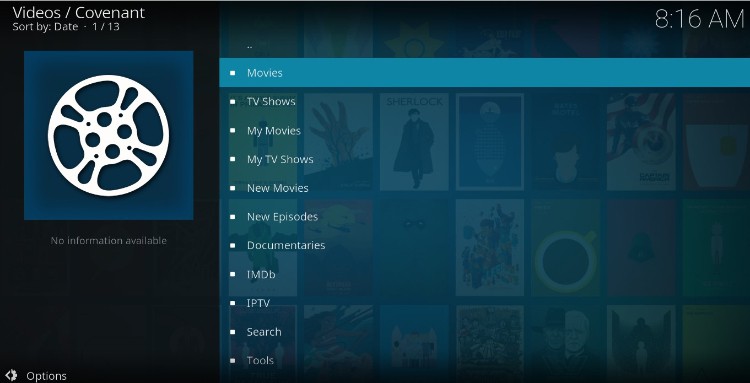The image size is (750, 383).
Task: Click the bullet icon beside Movies
Action: [232, 73]
